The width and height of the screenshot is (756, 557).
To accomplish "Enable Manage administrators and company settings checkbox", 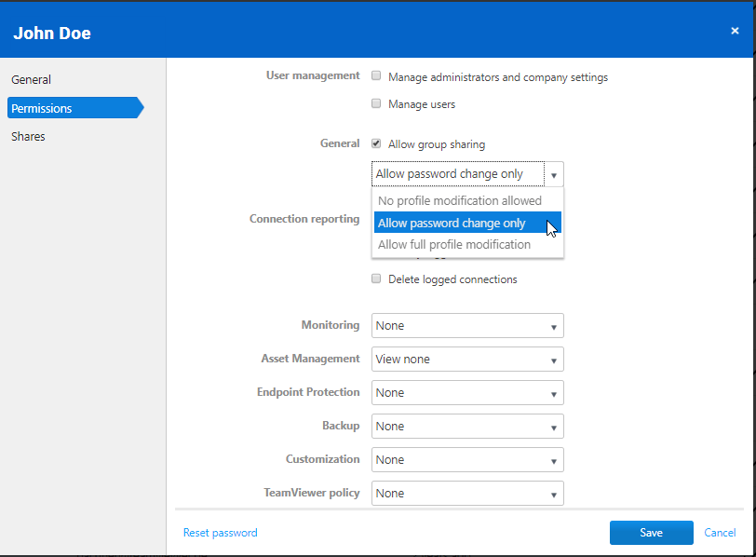I will (376, 76).
